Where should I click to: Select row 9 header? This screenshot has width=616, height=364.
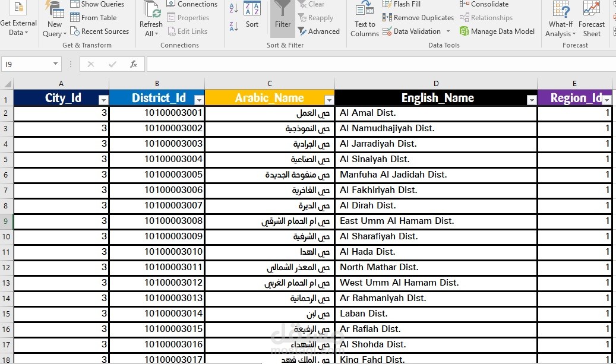pyautogui.click(x=7, y=221)
